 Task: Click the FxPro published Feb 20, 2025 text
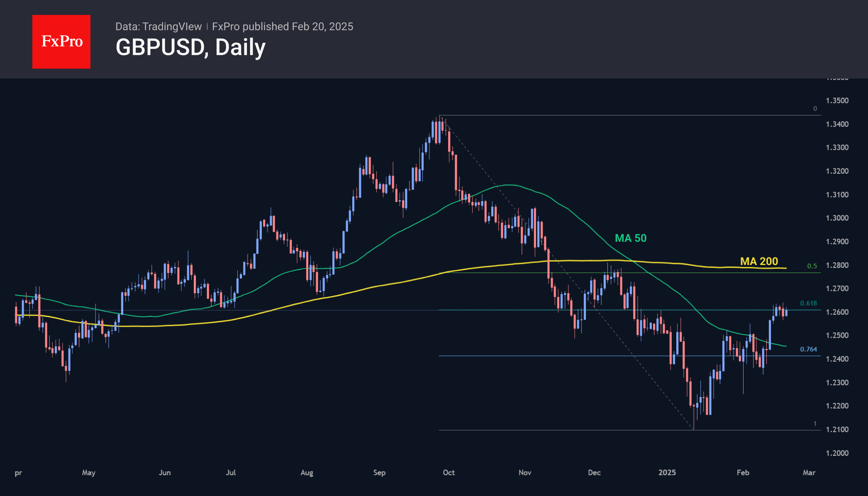[x=283, y=27]
